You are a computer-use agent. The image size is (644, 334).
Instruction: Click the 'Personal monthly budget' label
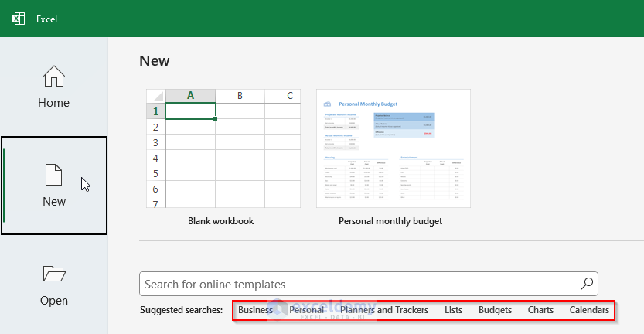[x=390, y=221]
